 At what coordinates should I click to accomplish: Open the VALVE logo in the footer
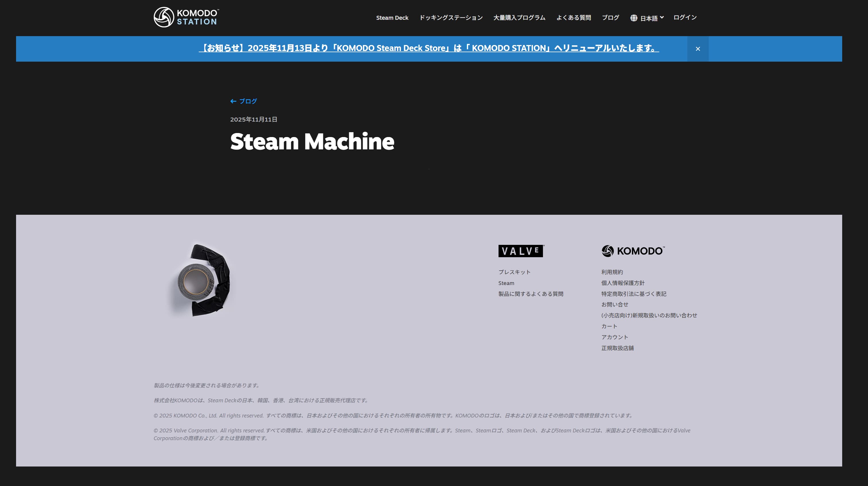(x=521, y=251)
